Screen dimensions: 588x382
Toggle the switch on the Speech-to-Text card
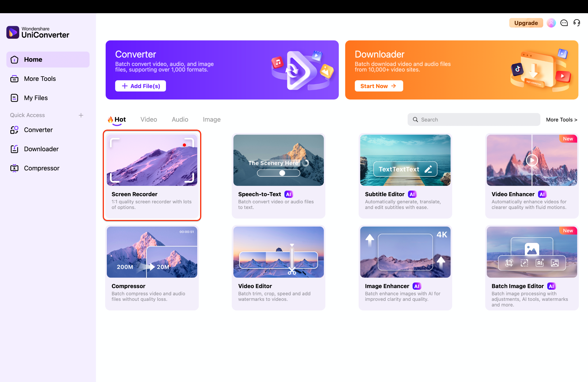click(282, 173)
